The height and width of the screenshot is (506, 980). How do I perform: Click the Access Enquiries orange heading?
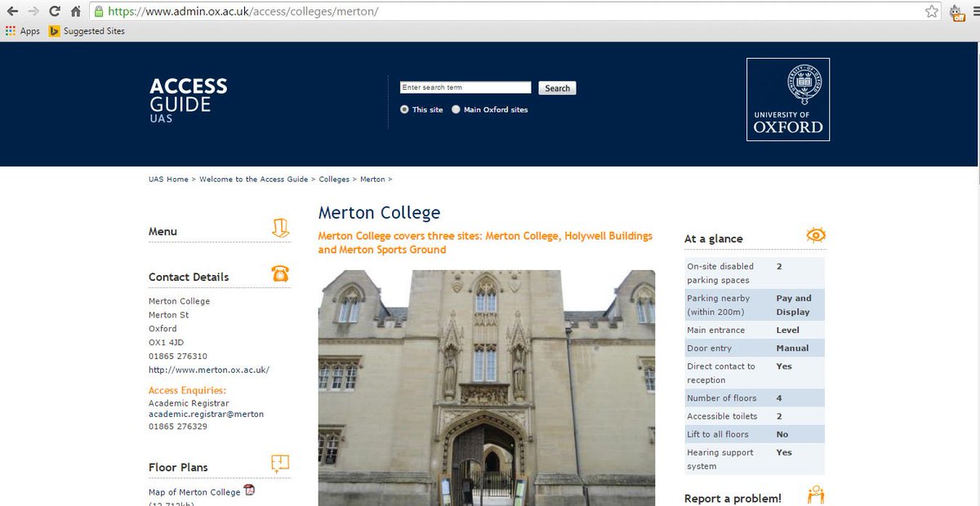[187, 390]
